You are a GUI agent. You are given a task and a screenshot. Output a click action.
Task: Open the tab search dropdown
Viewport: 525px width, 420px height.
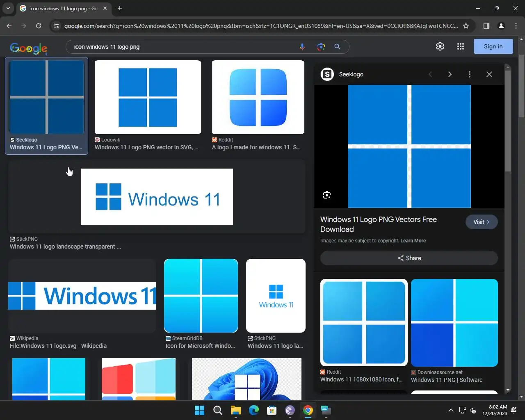tap(8, 8)
